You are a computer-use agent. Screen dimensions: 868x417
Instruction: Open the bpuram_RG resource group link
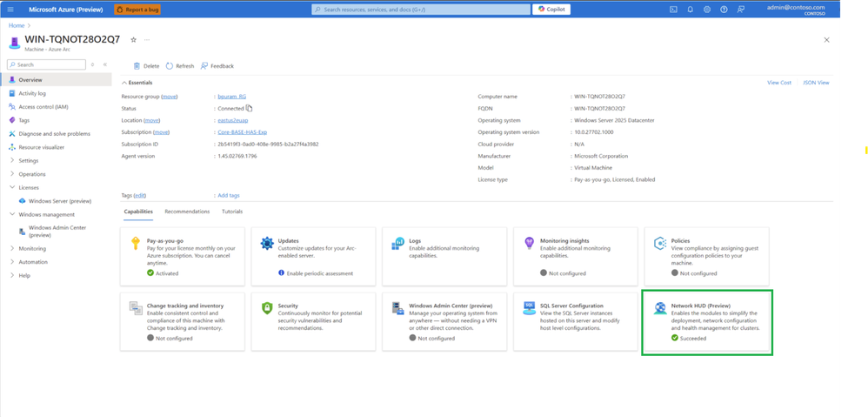pos(232,97)
